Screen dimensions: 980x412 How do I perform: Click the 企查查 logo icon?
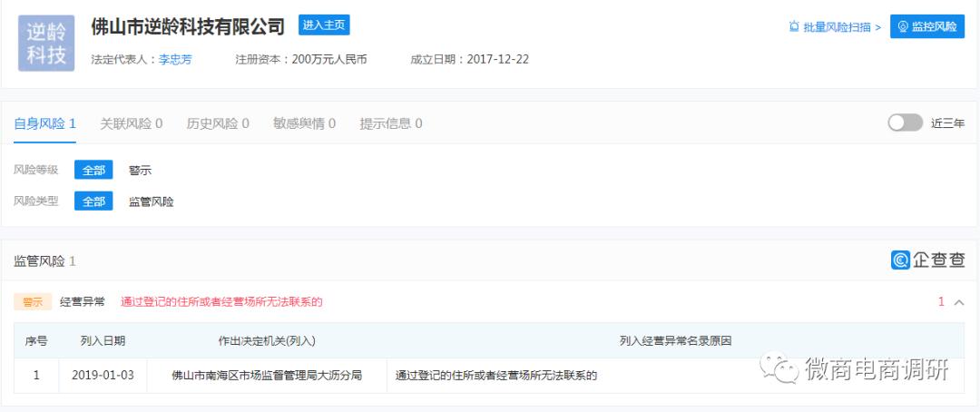tap(901, 260)
